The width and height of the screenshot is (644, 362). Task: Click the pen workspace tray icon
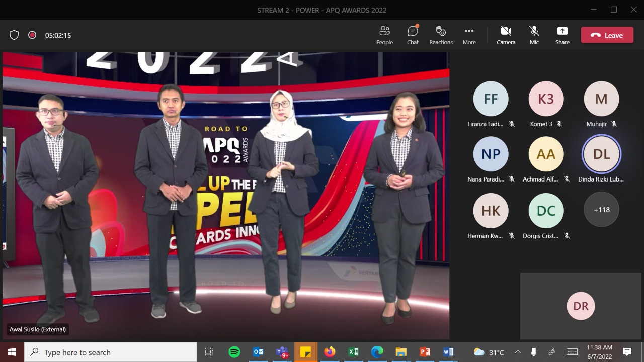click(552, 352)
